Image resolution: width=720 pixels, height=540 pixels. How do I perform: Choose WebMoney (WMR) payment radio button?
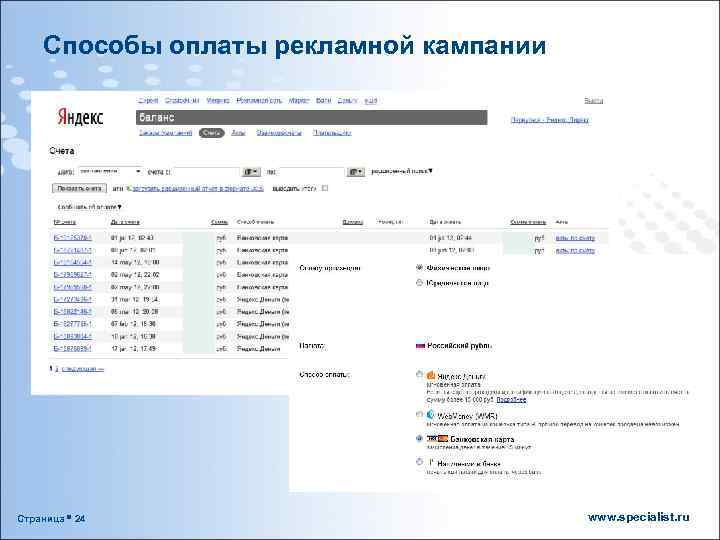coord(419,415)
